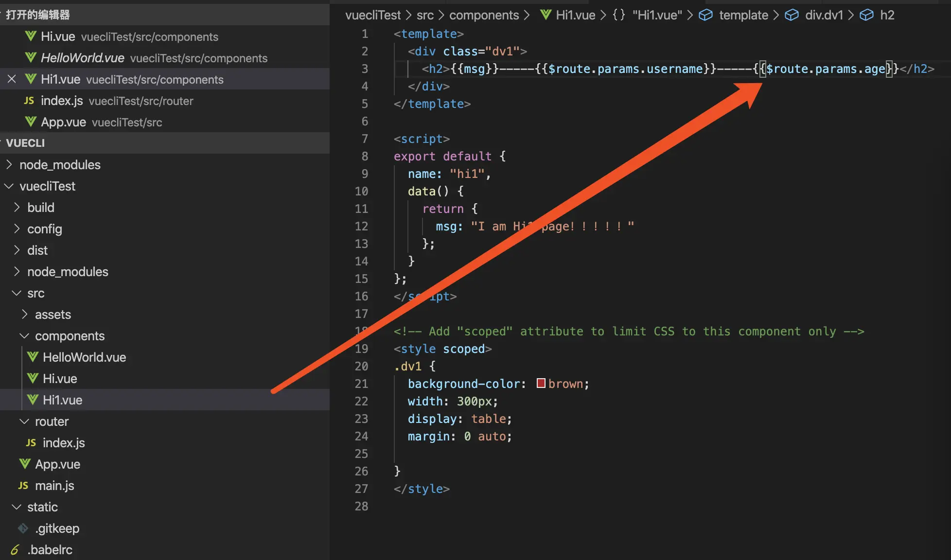Click the .gitkeep git file icon
The height and width of the screenshot is (560, 951).
point(23,528)
